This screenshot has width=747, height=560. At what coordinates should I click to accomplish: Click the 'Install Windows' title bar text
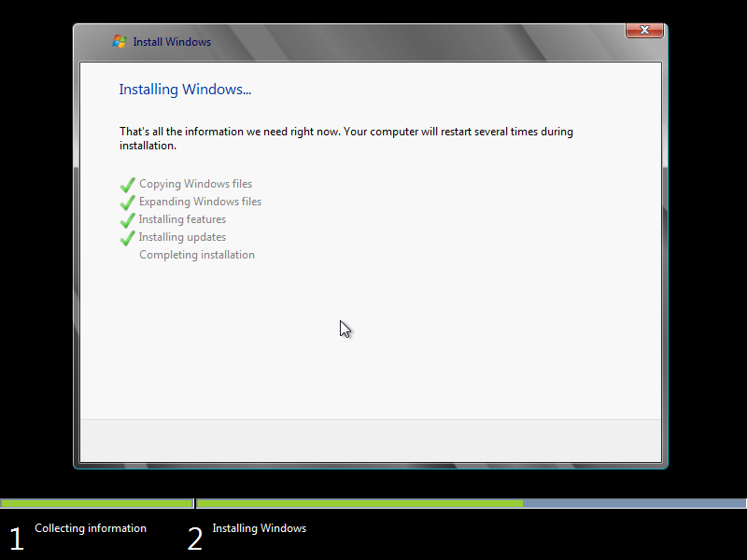(x=172, y=42)
